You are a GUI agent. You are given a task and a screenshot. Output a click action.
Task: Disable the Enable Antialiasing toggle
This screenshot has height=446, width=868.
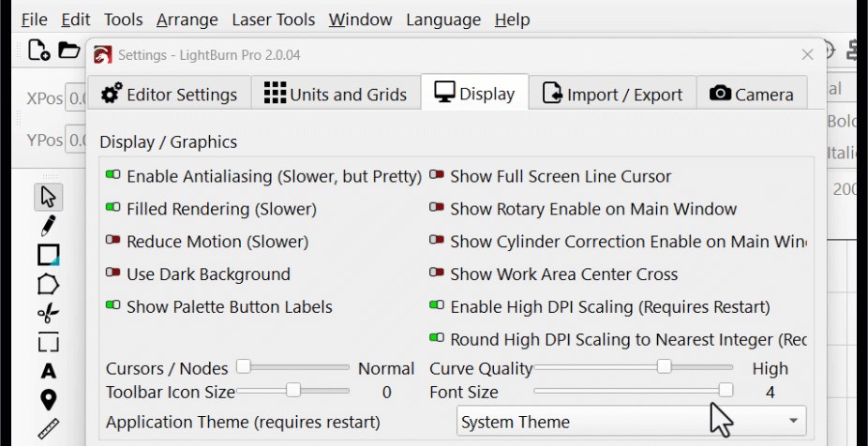[x=113, y=175]
